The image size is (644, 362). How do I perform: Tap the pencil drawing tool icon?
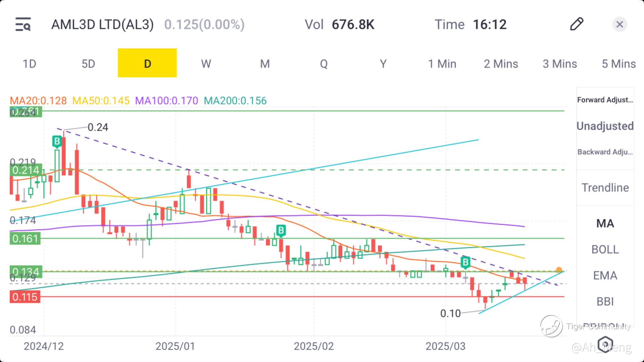click(x=576, y=24)
